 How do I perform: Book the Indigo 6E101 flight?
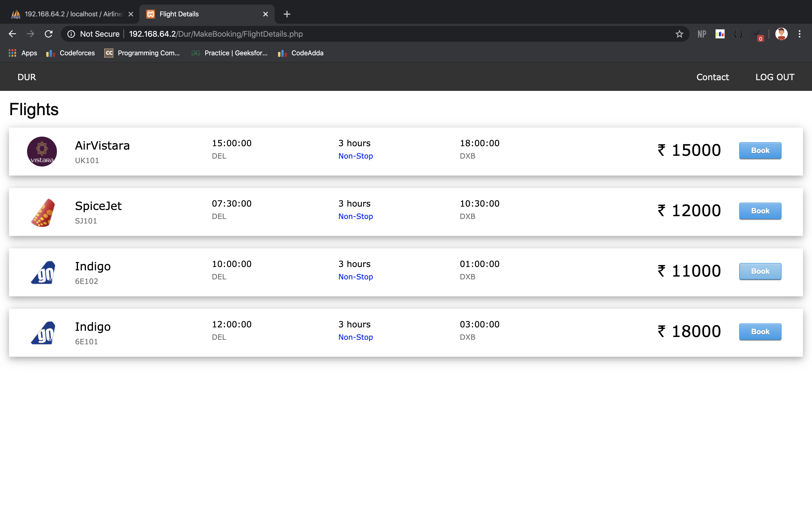point(760,332)
